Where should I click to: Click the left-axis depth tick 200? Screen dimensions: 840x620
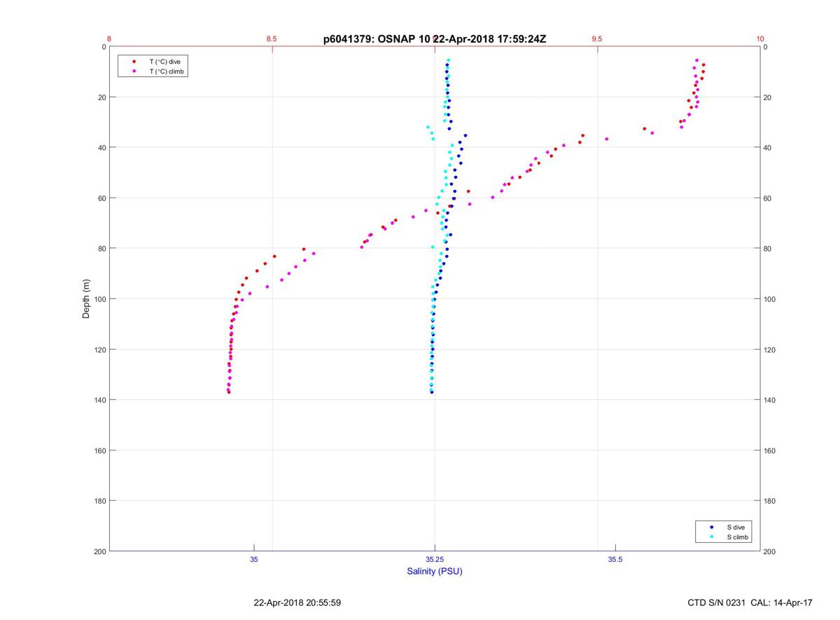click(x=99, y=551)
